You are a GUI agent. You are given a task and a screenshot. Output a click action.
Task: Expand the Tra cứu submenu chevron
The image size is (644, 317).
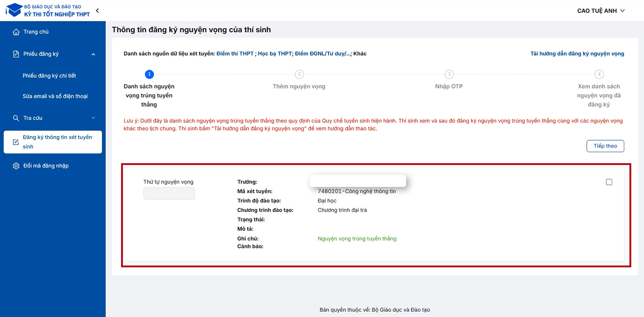[x=93, y=118]
